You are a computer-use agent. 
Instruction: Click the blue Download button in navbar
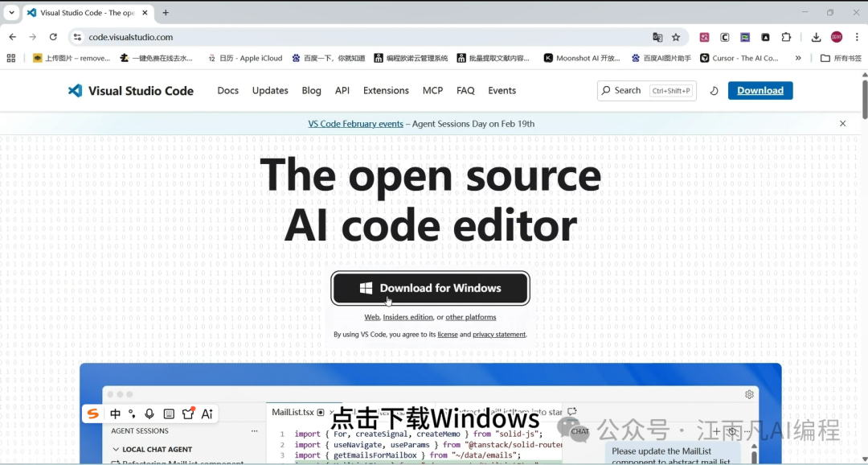(760, 90)
